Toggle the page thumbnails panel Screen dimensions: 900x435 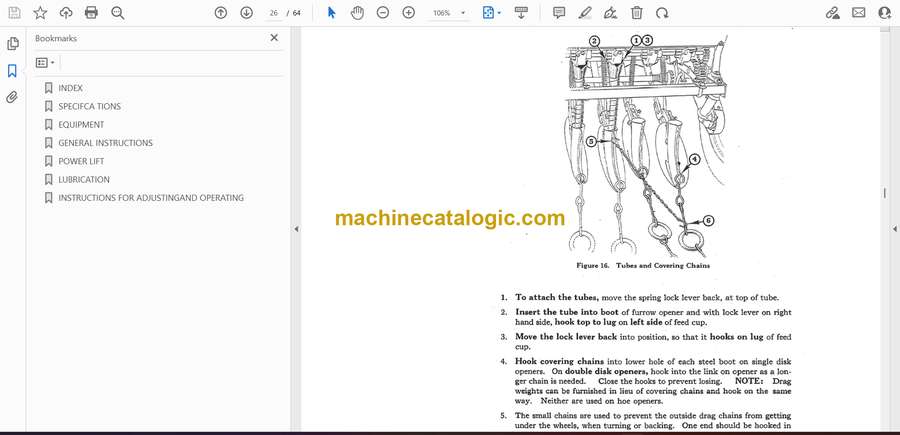tap(13, 44)
